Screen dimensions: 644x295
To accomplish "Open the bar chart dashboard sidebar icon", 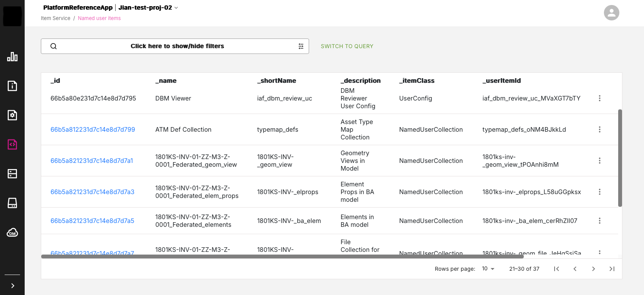I will click(12, 57).
